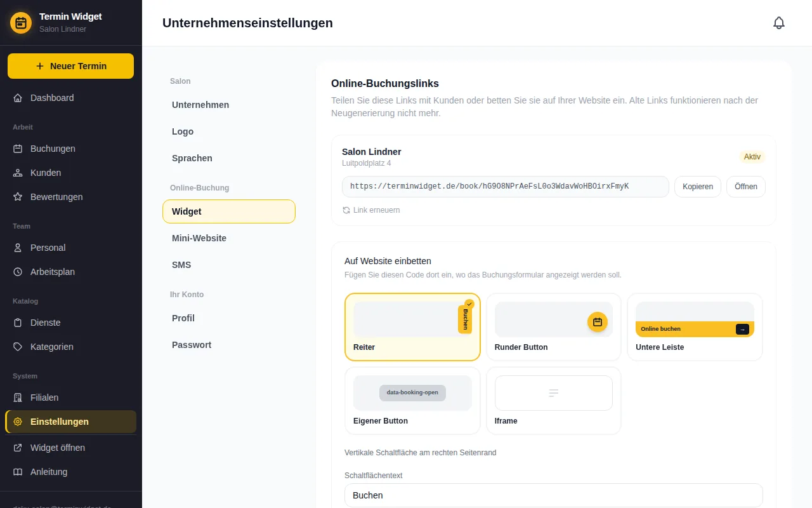Go to Bewertungen in sidebar
The height and width of the screenshot is (508, 812).
pos(70,197)
